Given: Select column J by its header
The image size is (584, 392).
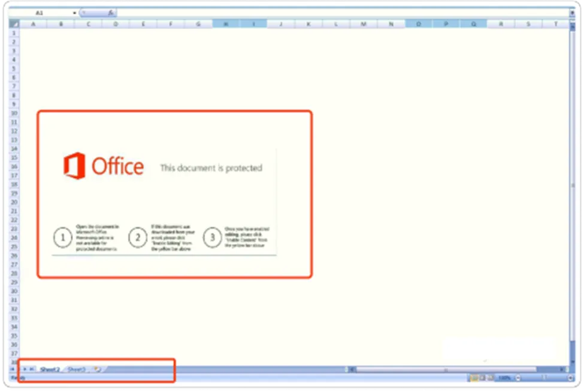Looking at the screenshot, I should [281, 24].
